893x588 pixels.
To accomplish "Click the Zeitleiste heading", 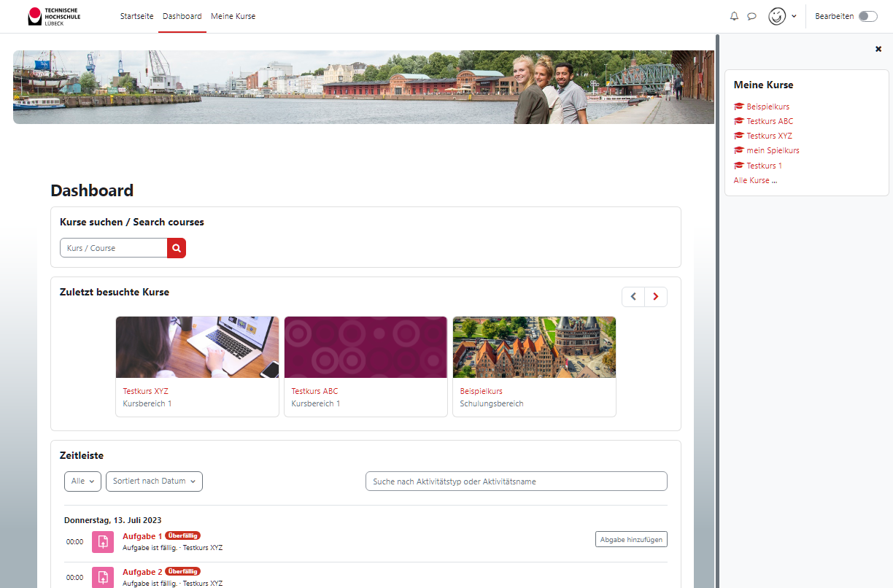I will tap(82, 455).
